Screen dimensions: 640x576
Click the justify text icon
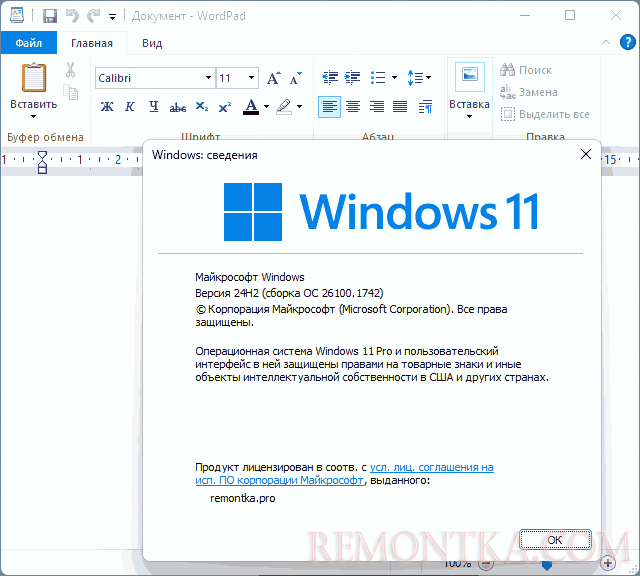400,107
